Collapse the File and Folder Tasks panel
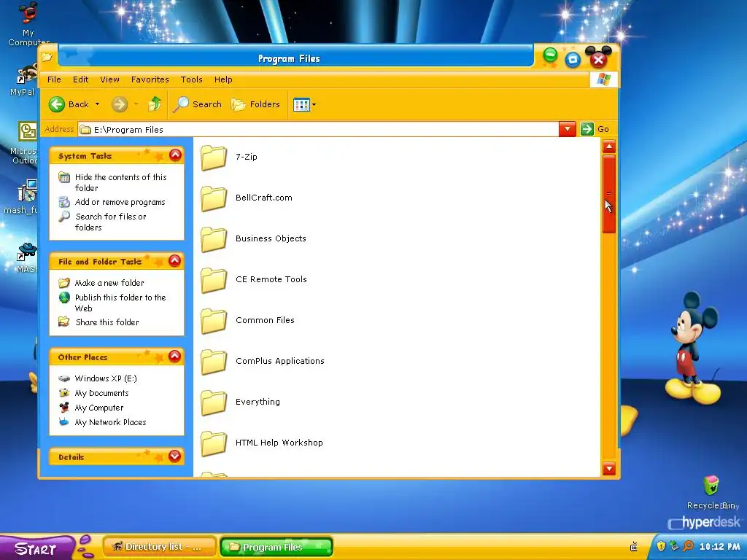747x560 pixels. pyautogui.click(x=175, y=261)
